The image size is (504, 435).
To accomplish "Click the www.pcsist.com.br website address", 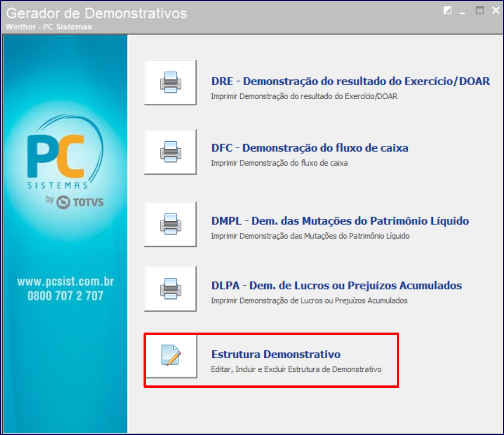I will (x=65, y=282).
